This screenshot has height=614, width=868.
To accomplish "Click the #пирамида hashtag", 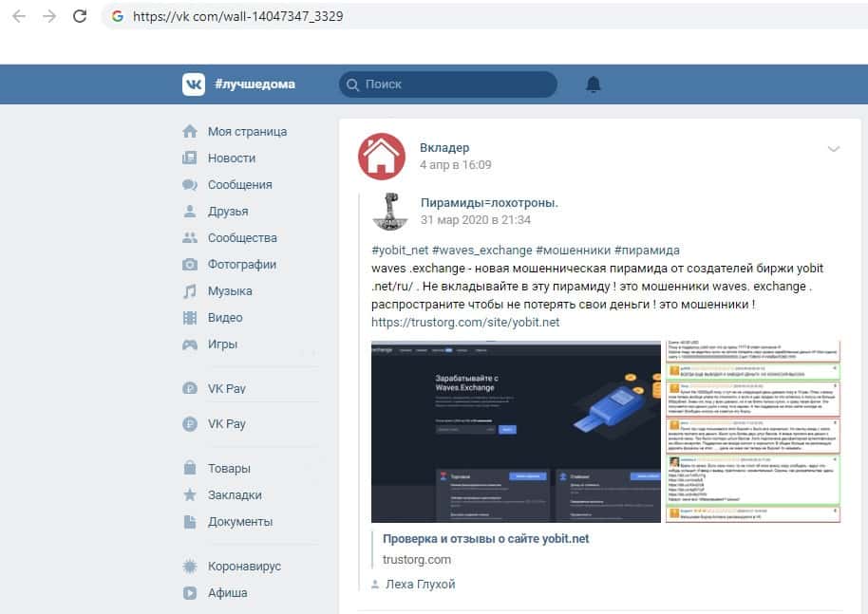I will pyautogui.click(x=647, y=250).
